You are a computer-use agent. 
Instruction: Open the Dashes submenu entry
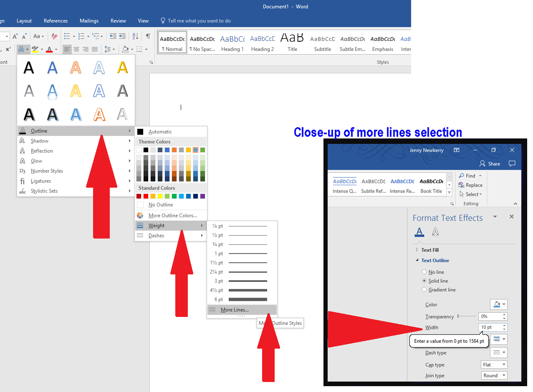click(171, 236)
